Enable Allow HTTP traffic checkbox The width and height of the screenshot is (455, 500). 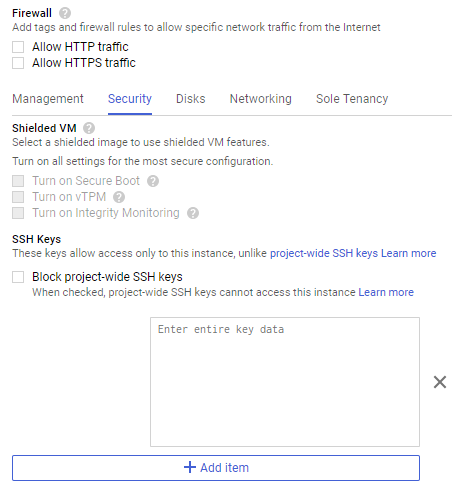[x=18, y=47]
